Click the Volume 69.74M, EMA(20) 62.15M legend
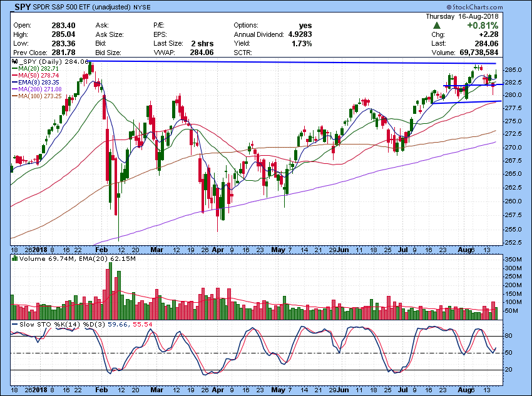Image resolution: width=532 pixels, height=396 pixels. point(78,259)
